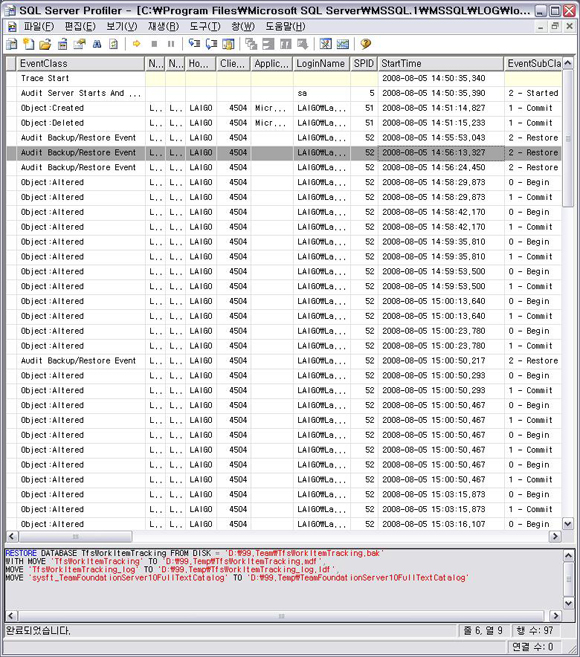Viewport: 580px width, 657px height.
Task: Open the 재생(R) menu
Action: 163,27
